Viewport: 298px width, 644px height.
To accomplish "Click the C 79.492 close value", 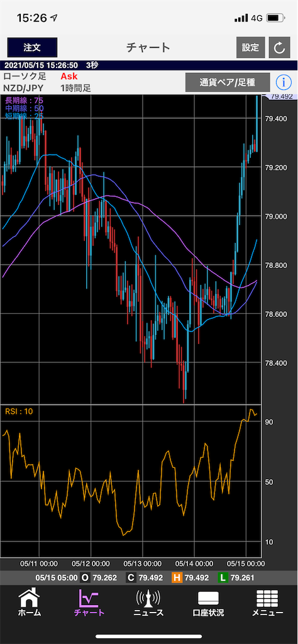I will pyautogui.click(x=145, y=578).
